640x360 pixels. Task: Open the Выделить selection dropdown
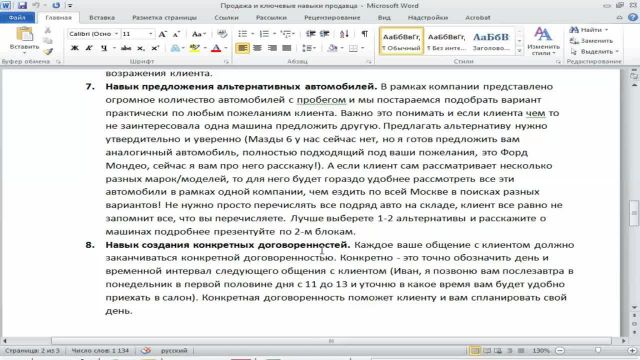pyautogui.click(x=595, y=51)
